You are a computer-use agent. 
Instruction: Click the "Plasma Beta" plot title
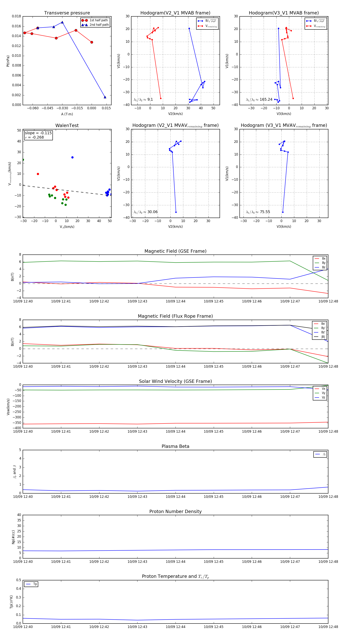point(175,447)
